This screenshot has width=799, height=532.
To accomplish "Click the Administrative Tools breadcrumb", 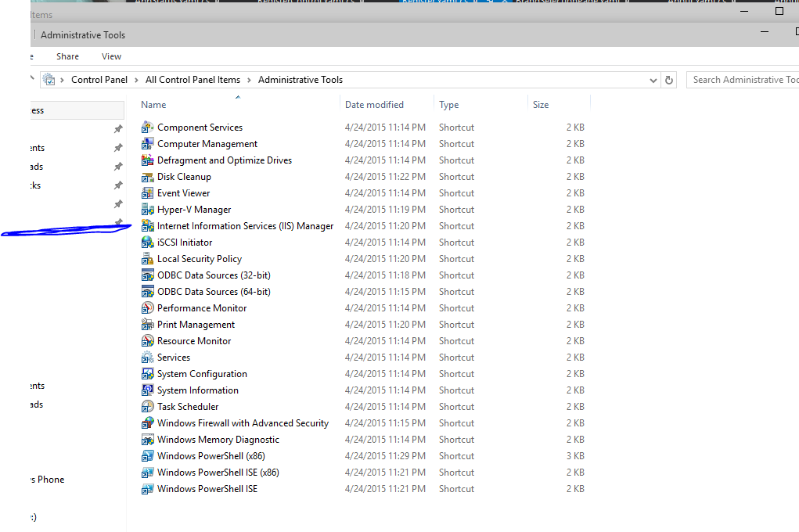I will pyautogui.click(x=301, y=80).
